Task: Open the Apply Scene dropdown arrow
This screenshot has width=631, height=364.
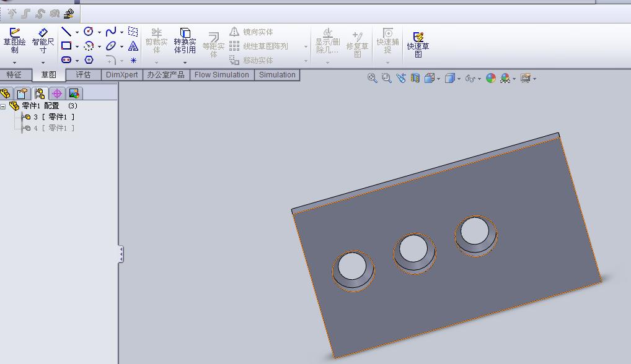Action: click(514, 79)
